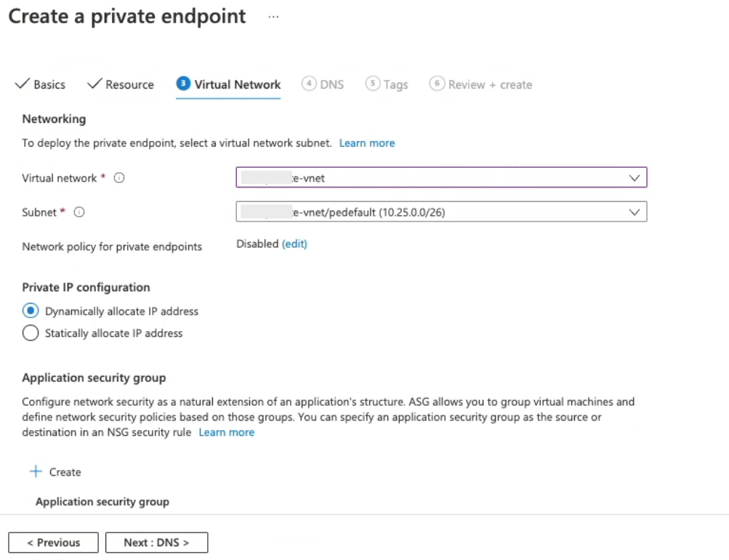Click the Next : DNS button
Screen dimensions: 729x560
pos(156,543)
